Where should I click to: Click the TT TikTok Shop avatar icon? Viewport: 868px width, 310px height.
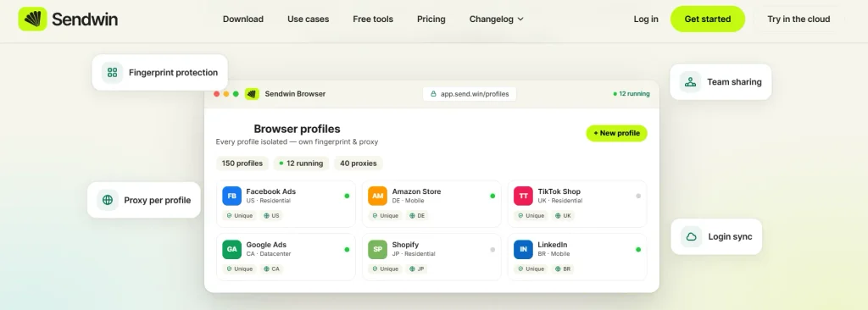pos(523,196)
